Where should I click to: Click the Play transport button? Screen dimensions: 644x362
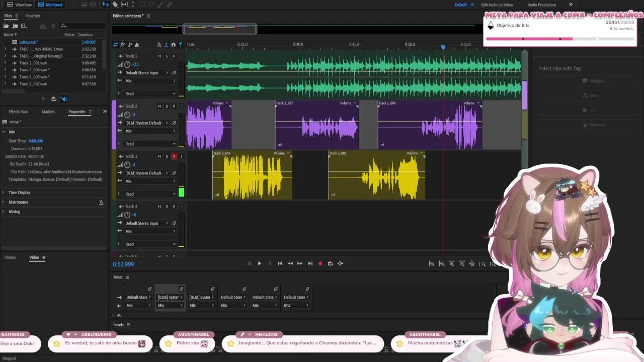click(260, 263)
